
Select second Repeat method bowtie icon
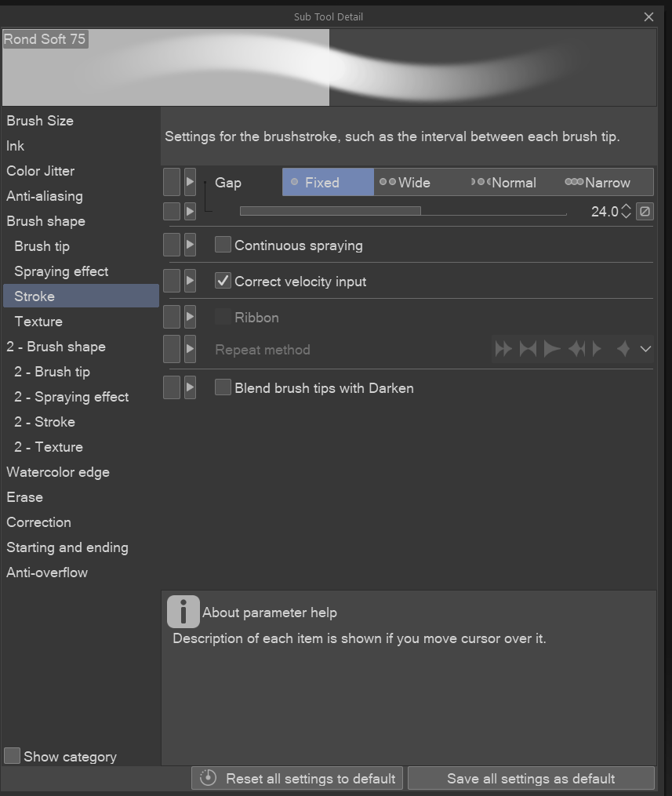click(528, 349)
